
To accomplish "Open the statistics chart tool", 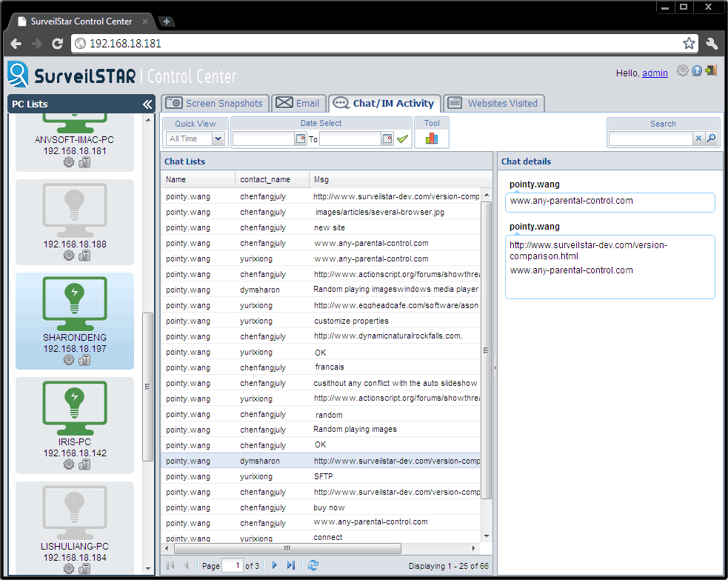I will [x=432, y=139].
